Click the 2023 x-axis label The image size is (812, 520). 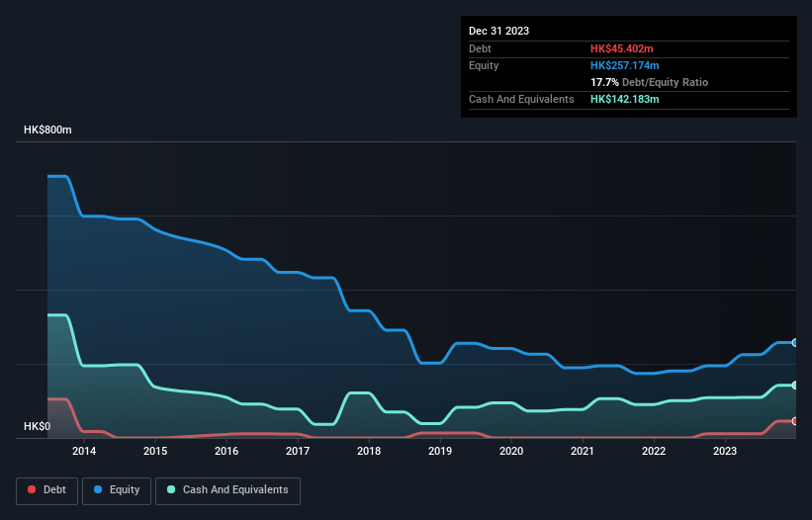pos(725,451)
